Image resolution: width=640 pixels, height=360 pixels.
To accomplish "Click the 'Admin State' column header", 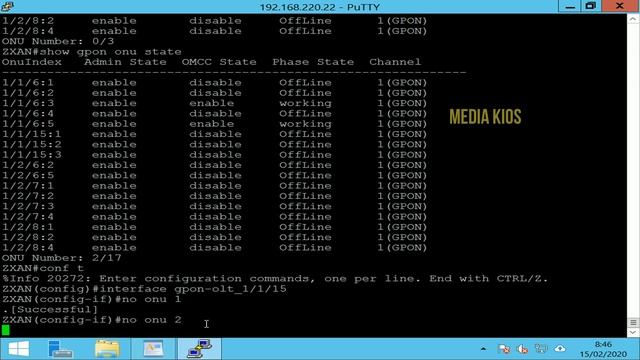I will pos(125,62).
